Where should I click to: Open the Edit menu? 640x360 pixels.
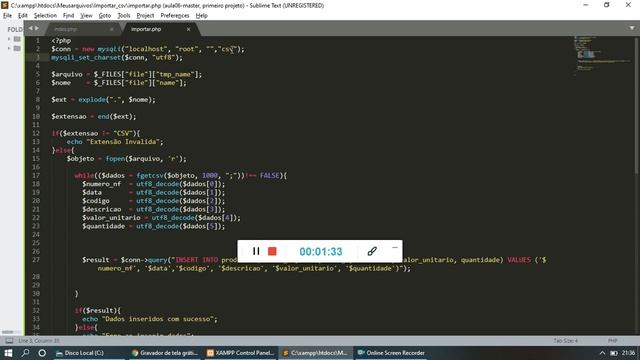coord(22,16)
